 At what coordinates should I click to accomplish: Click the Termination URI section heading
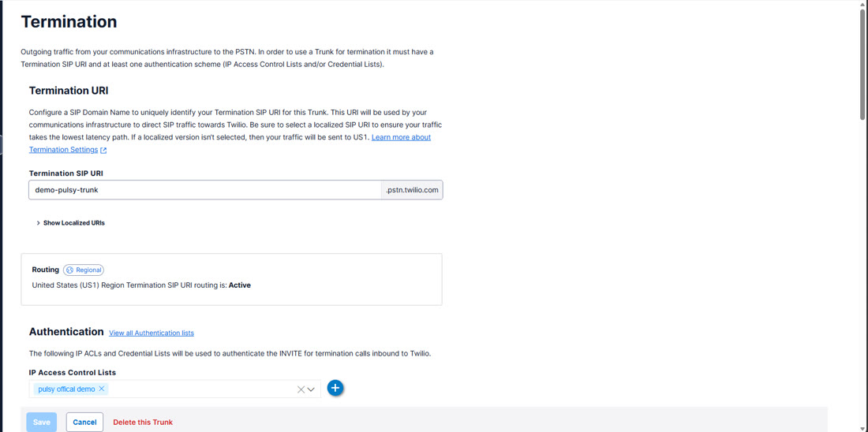(x=69, y=90)
